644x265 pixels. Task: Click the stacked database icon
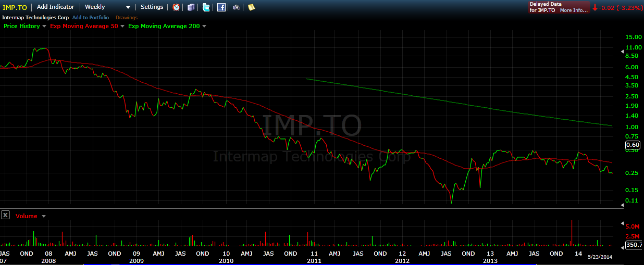[x=191, y=7]
